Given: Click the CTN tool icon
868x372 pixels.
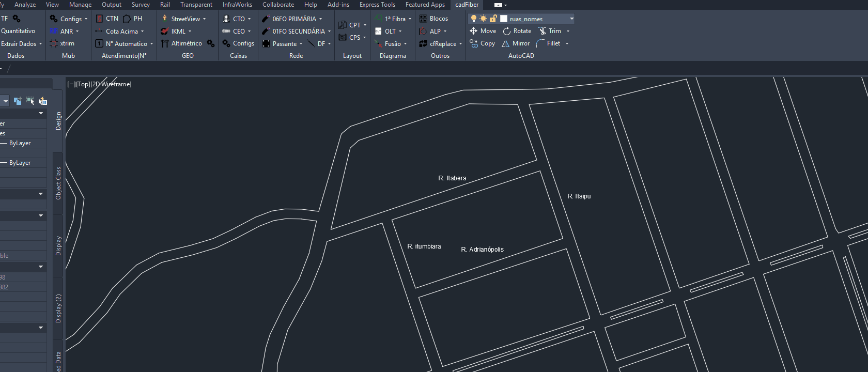Looking at the screenshot, I should pos(100,19).
